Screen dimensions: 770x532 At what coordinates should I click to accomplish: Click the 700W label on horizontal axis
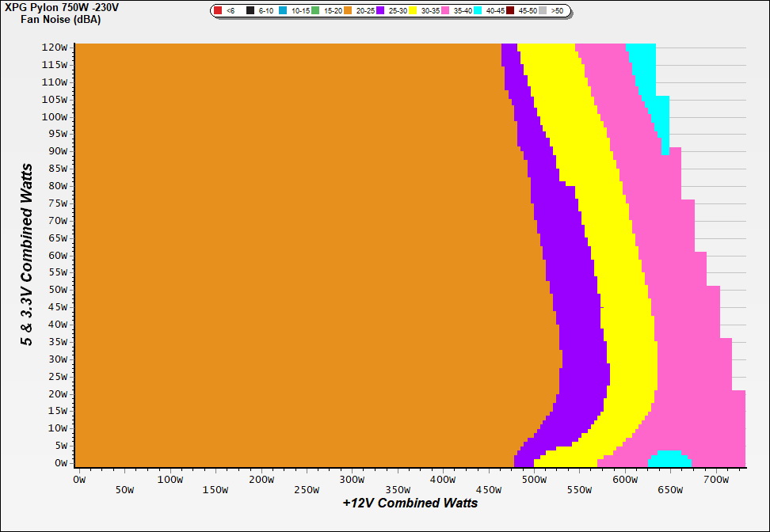[x=715, y=479]
